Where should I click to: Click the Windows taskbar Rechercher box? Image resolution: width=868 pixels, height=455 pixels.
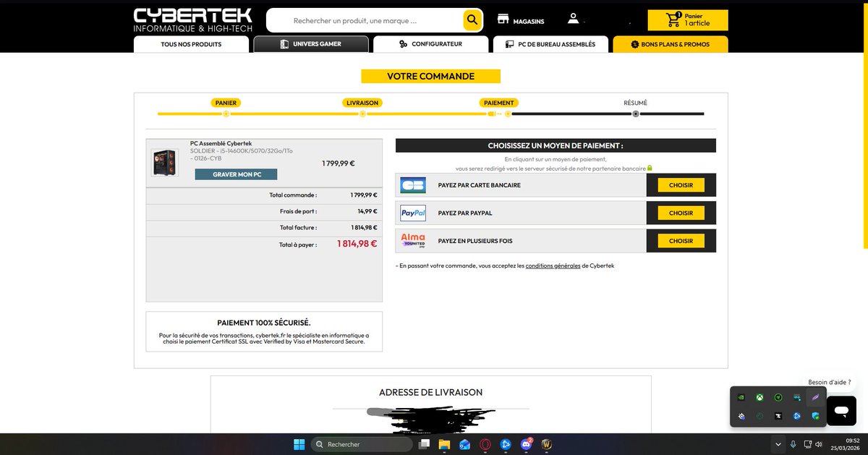[362, 443]
